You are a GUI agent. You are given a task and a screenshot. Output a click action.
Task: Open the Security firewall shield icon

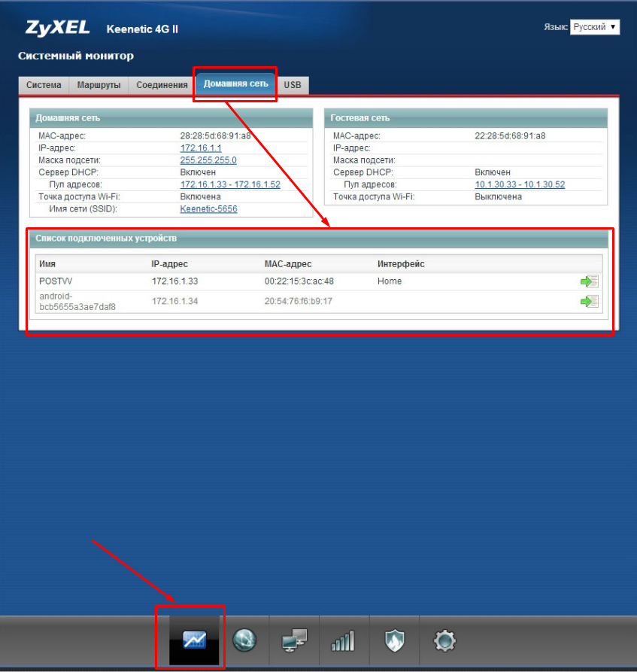[394, 640]
